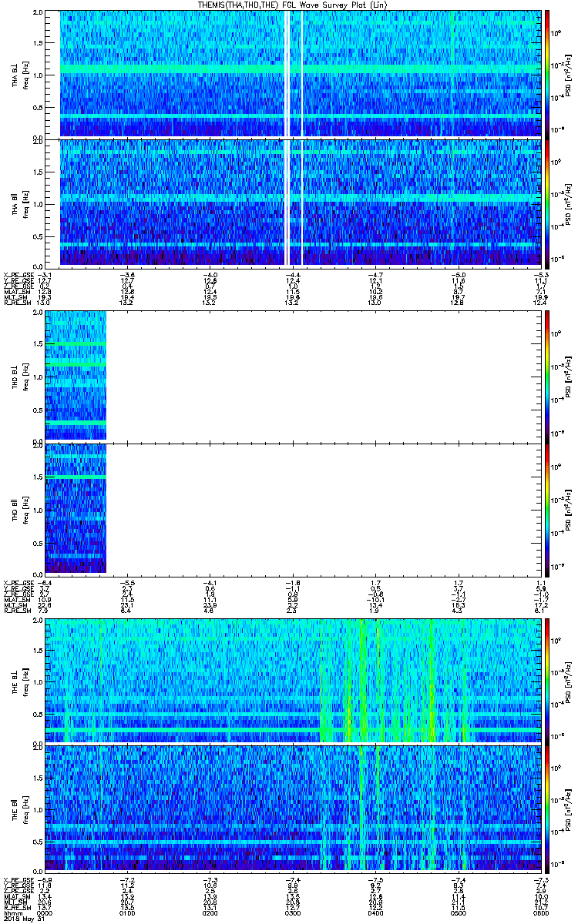Click the PSD color bar beside THA B-parallel
Viewport: 578px width, 924px height.
tap(547, 203)
